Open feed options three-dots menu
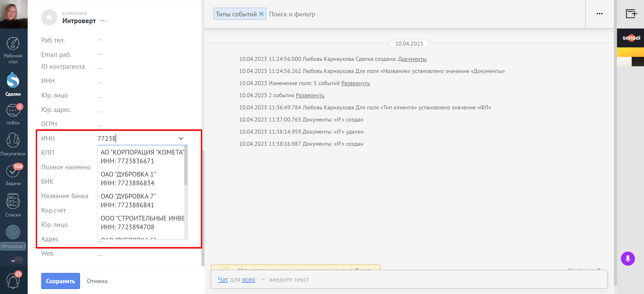 (x=599, y=14)
